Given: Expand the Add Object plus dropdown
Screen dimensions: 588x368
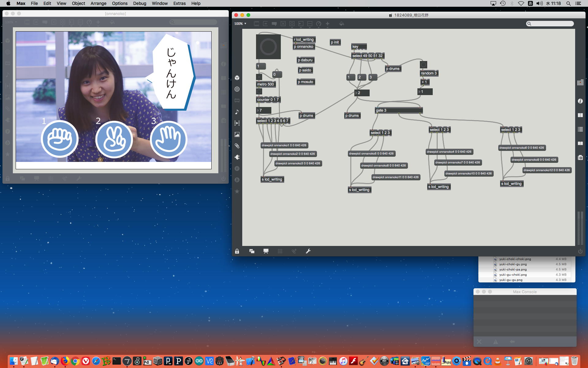Looking at the screenshot, I should click(x=327, y=24).
